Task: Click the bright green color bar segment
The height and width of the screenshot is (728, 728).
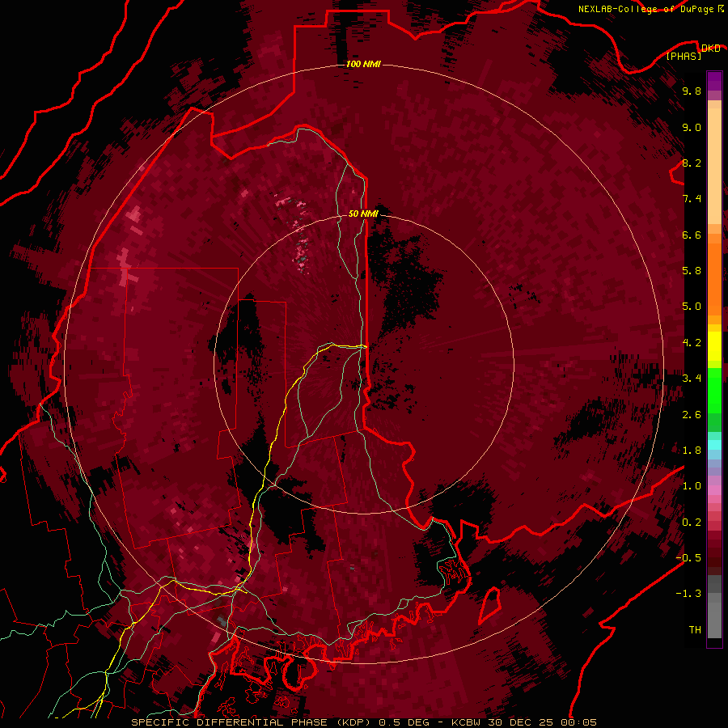Action: click(714, 391)
